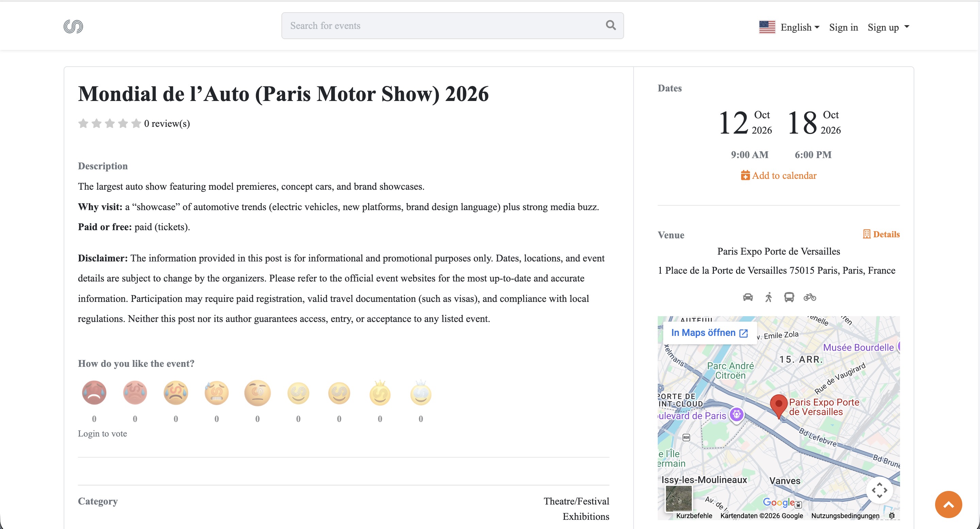
Task: Click the address 1 Place de la Porte de Versailles
Action: coord(777,270)
